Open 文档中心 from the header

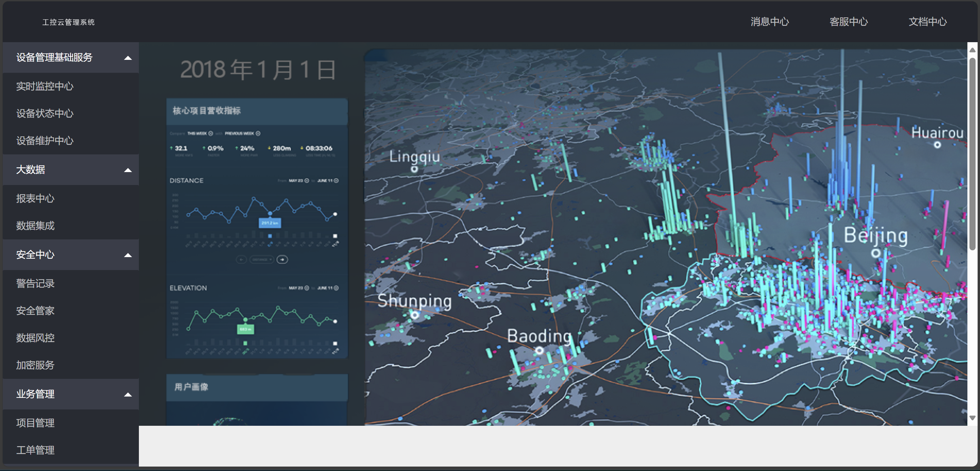(x=927, y=22)
